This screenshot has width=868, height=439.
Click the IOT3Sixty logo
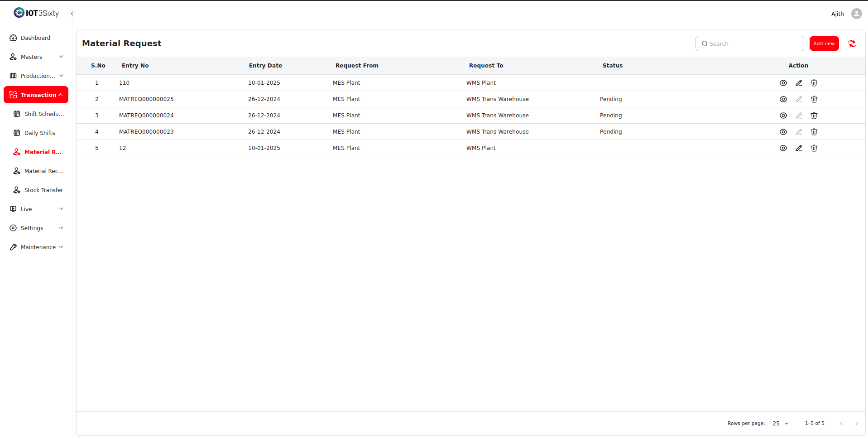(x=36, y=13)
